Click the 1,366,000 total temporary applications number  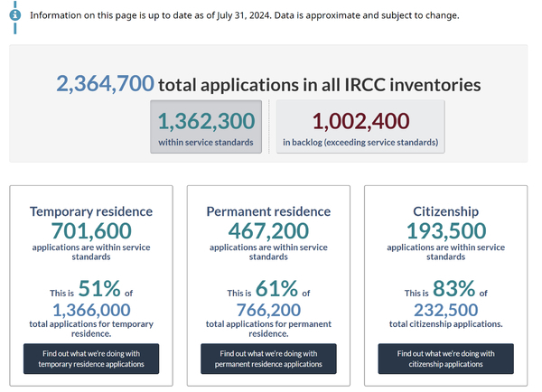point(91,310)
